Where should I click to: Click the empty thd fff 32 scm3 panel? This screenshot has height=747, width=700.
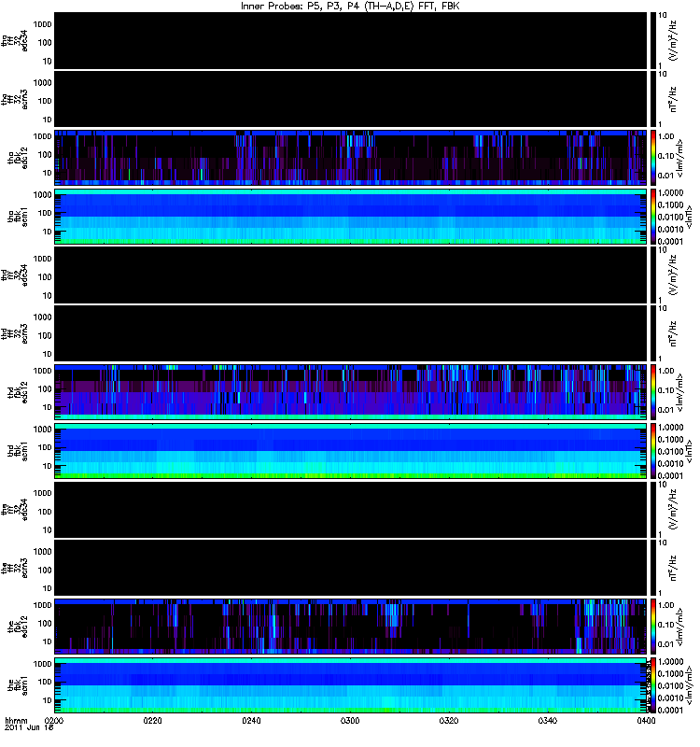tap(351, 333)
